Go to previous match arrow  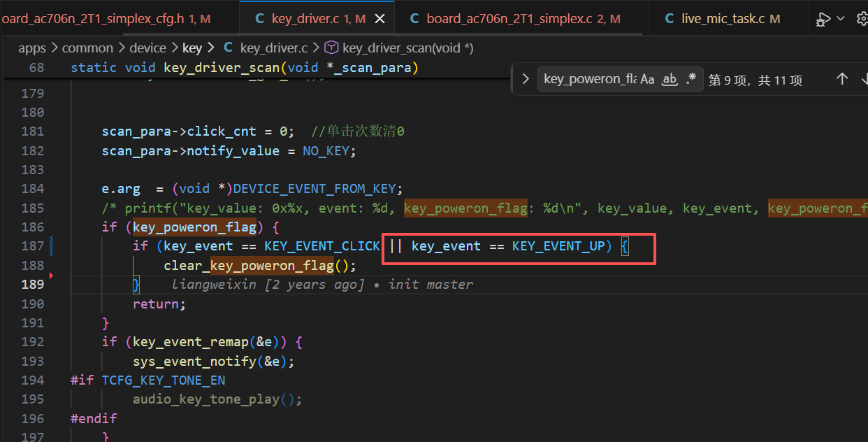pos(842,80)
